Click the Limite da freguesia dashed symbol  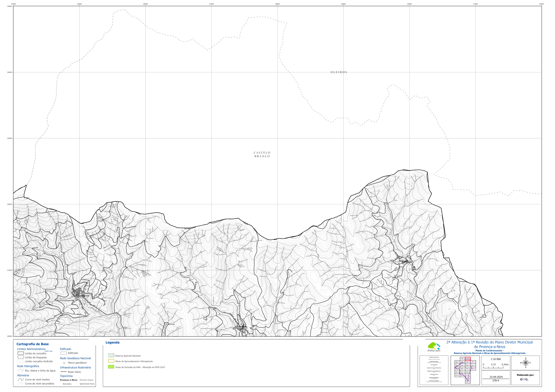[21, 357]
